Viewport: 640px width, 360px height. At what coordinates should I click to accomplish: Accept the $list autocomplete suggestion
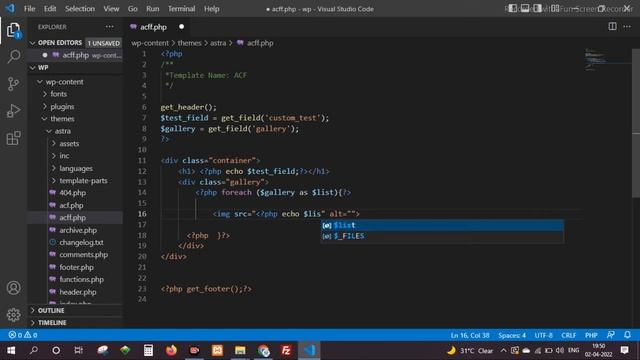point(442,225)
